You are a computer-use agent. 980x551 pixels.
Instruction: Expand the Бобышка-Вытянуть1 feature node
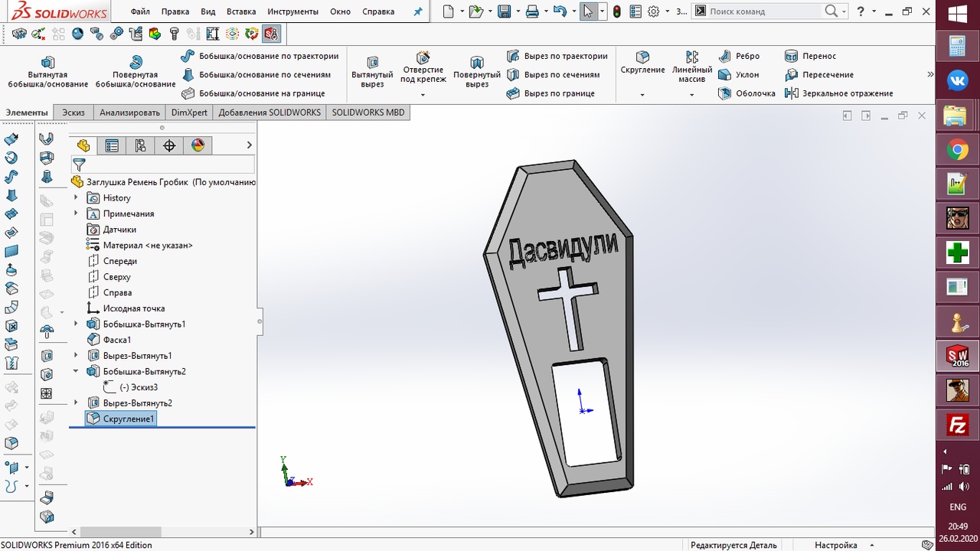(76, 324)
